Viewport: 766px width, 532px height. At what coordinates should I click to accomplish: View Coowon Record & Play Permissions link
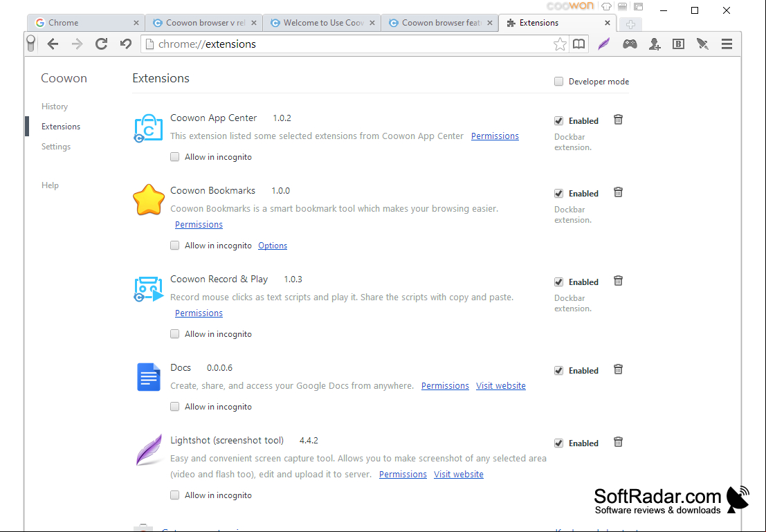199,313
